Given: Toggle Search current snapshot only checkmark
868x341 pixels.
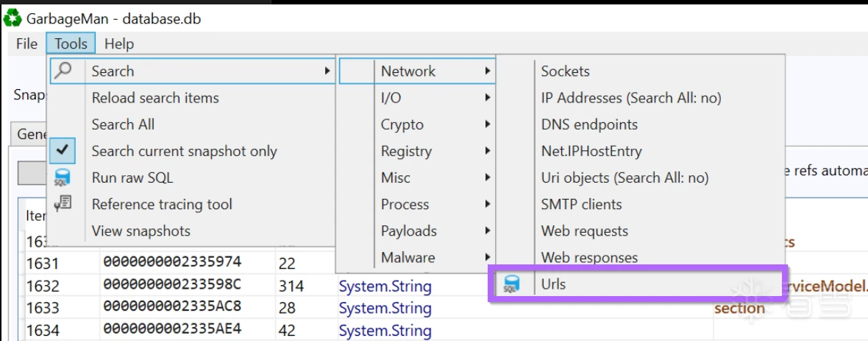Looking at the screenshot, I should [x=63, y=151].
